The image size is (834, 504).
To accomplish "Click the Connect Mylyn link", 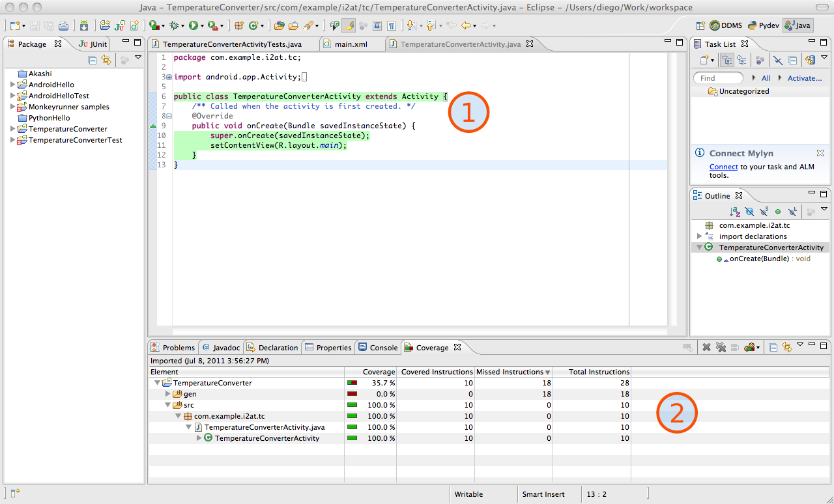I will click(x=723, y=167).
